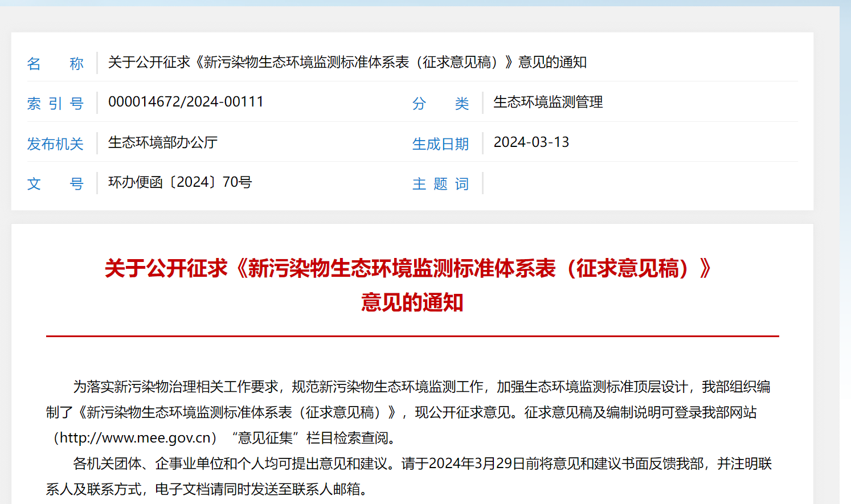Viewport: 851px width, 504px height.
Task: Click the red 意见的通知 heading line
Action: (412, 302)
